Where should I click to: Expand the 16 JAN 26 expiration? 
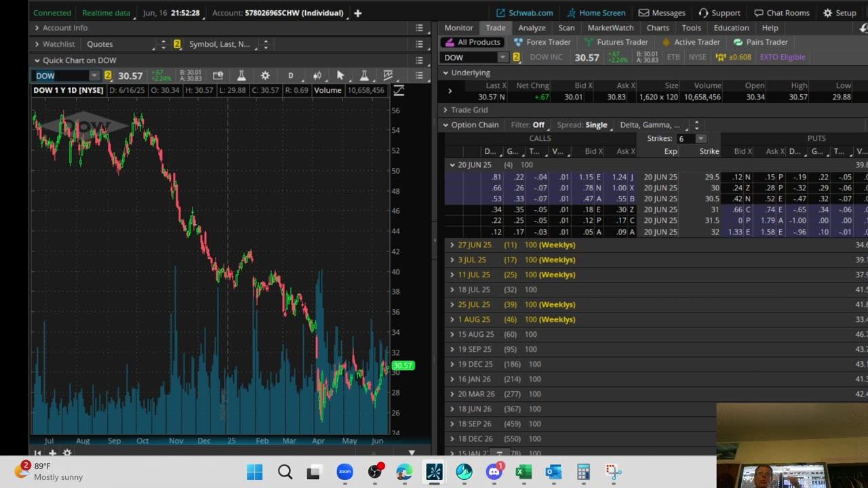[x=452, y=379]
